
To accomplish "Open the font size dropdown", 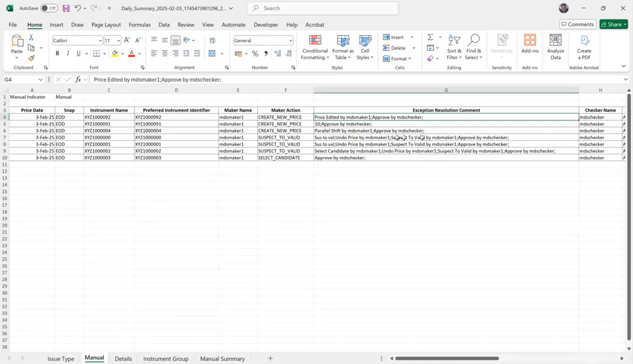I will click(118, 40).
